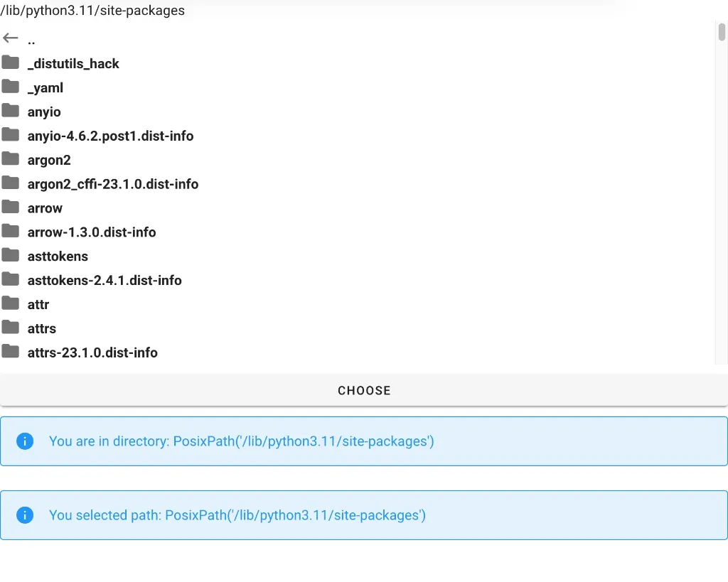The height and width of the screenshot is (582, 728).
Task: Click the back arrow parent directory icon
Action: pos(10,38)
